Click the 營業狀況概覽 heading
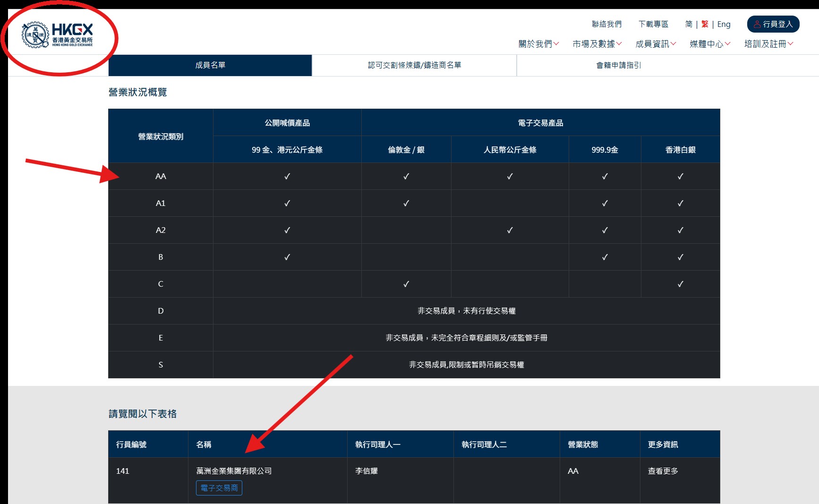Screen dimensions: 819x504 [138, 92]
